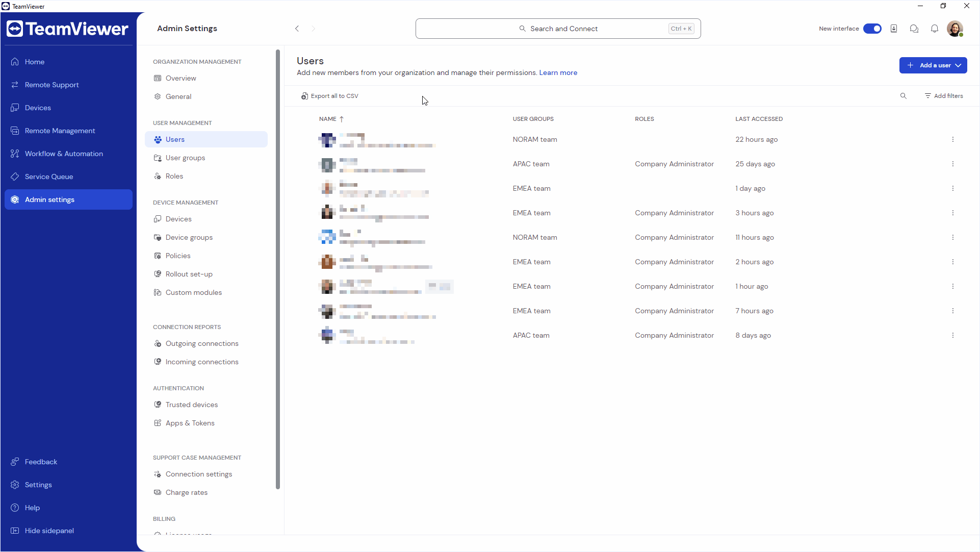980x552 pixels.
Task: Open Roles settings
Action: tap(206, 176)
